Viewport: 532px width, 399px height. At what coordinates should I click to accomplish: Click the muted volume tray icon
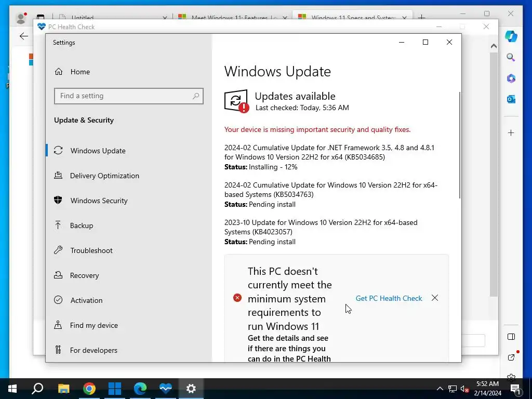pyautogui.click(x=464, y=389)
